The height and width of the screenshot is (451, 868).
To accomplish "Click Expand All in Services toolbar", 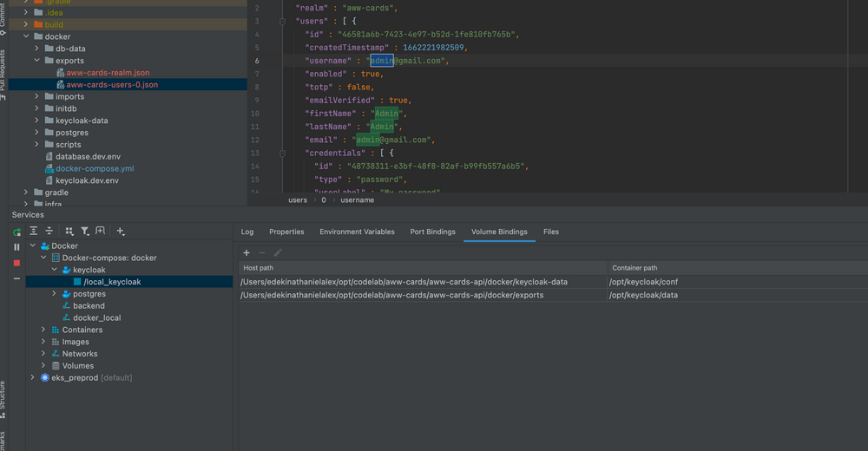I will (x=34, y=232).
